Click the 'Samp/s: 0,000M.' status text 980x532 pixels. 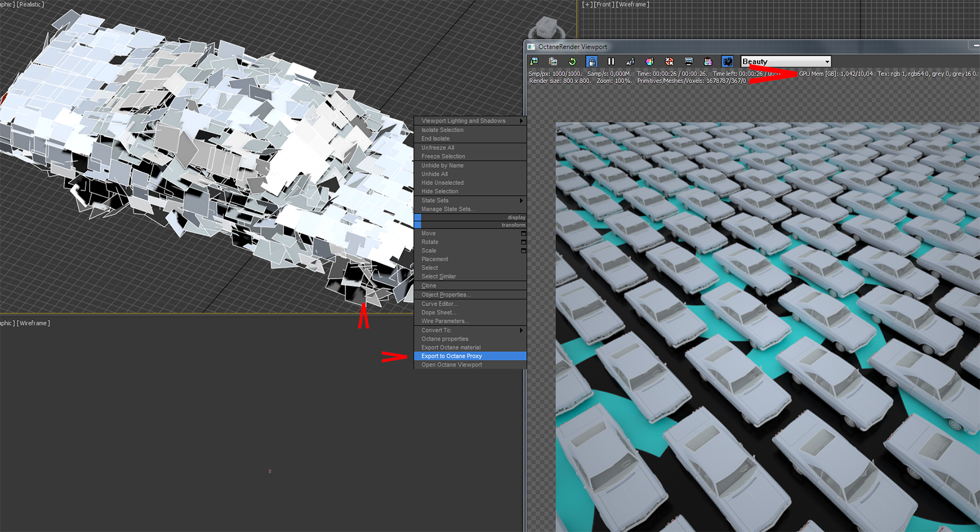[609, 73]
